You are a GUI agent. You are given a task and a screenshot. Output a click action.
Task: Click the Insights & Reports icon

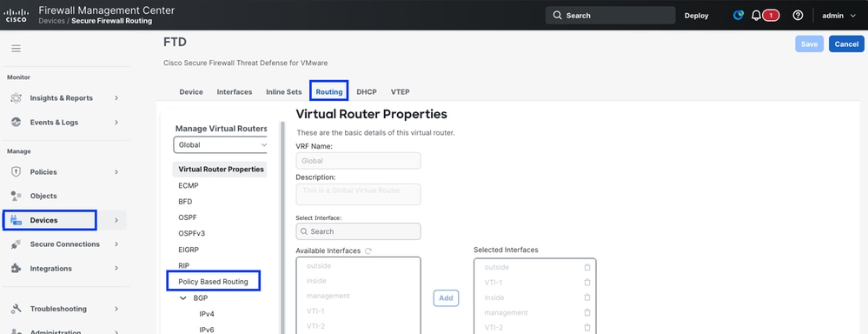tap(16, 98)
